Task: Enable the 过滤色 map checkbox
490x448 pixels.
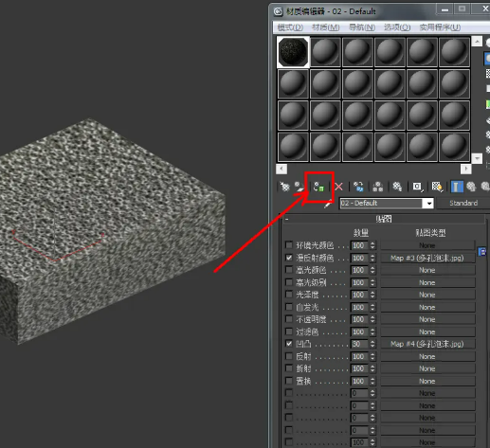Action: [x=288, y=332]
